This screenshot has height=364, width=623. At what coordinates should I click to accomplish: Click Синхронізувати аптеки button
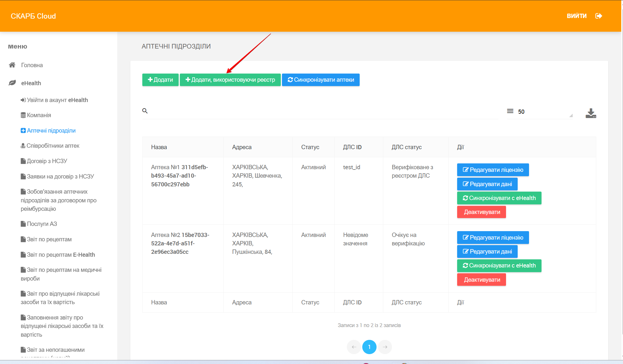coord(321,80)
